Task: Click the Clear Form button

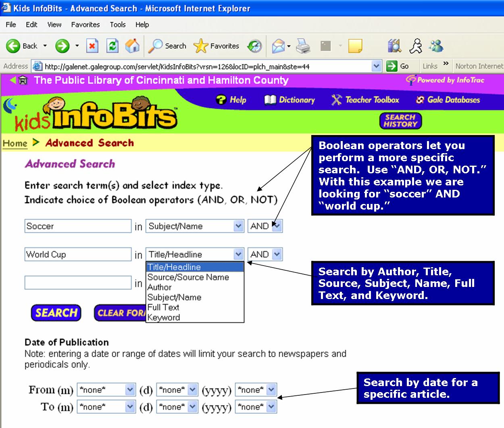Action: 120,313
